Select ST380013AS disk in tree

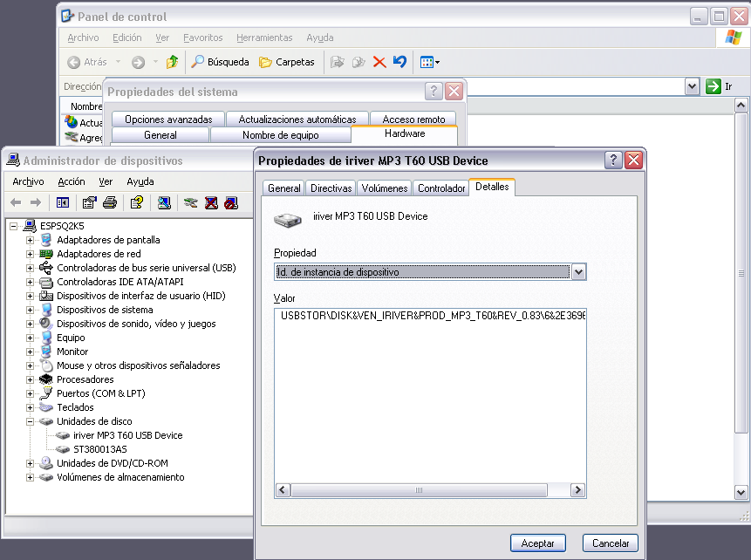pyautogui.click(x=100, y=449)
